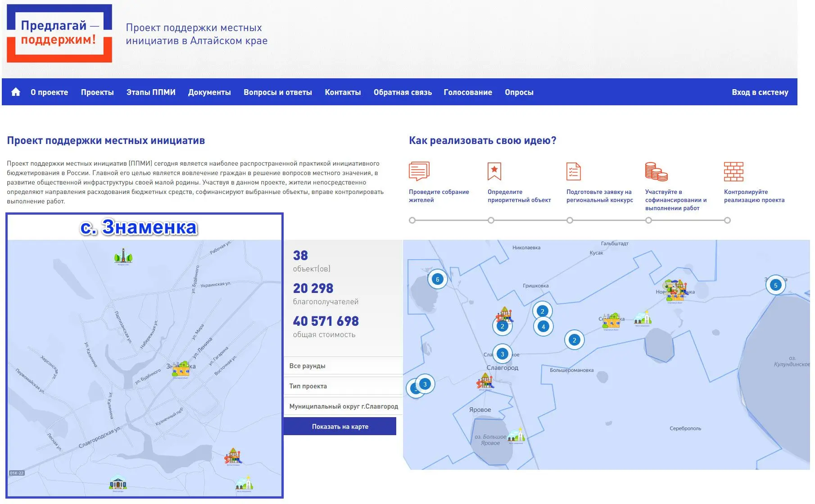Click the playground marker below Славгород label
The height and width of the screenshot is (504, 815).
point(485,382)
